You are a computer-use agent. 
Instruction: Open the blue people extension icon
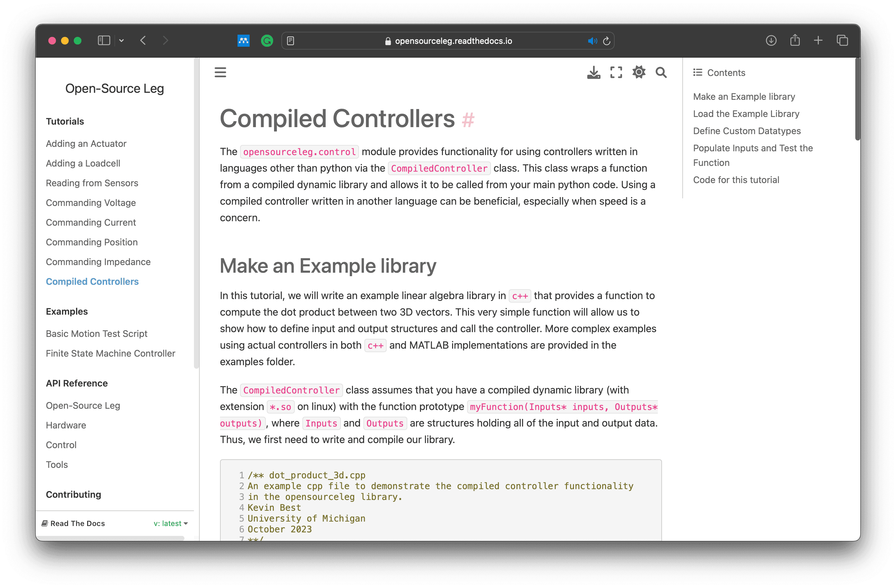coord(243,40)
